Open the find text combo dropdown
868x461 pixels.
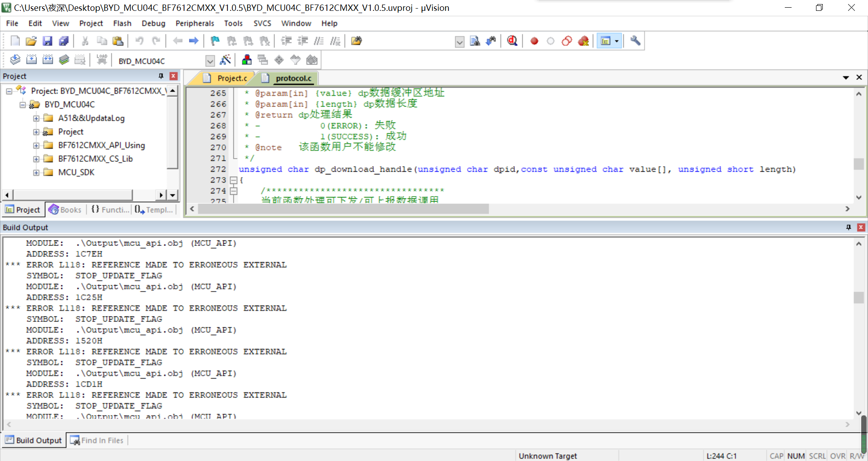coord(459,42)
